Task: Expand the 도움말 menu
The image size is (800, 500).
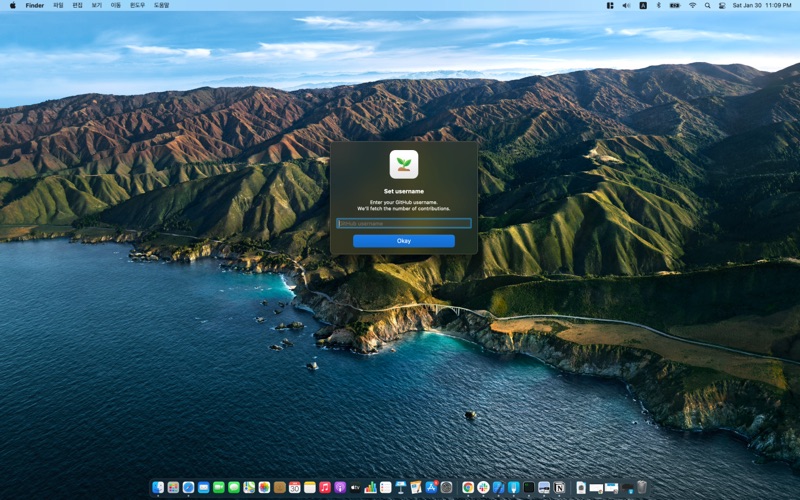Action: (161, 5)
